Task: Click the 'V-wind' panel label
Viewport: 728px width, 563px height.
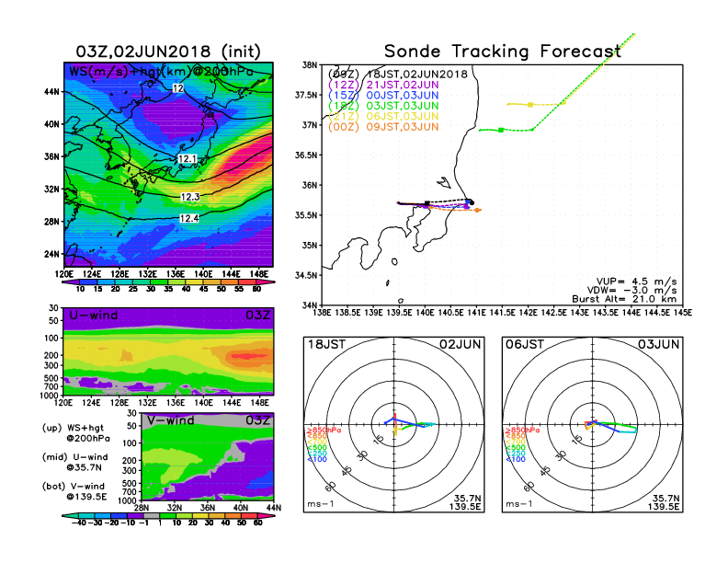Action: pos(170,420)
